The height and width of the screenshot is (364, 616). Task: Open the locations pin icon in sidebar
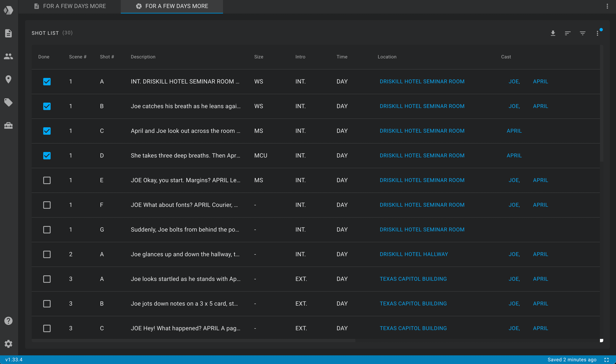(8, 79)
